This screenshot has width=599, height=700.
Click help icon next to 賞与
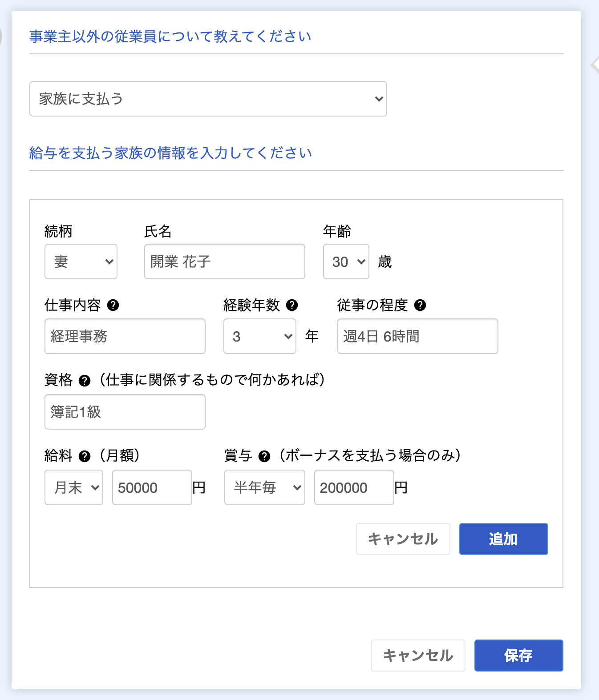click(264, 456)
